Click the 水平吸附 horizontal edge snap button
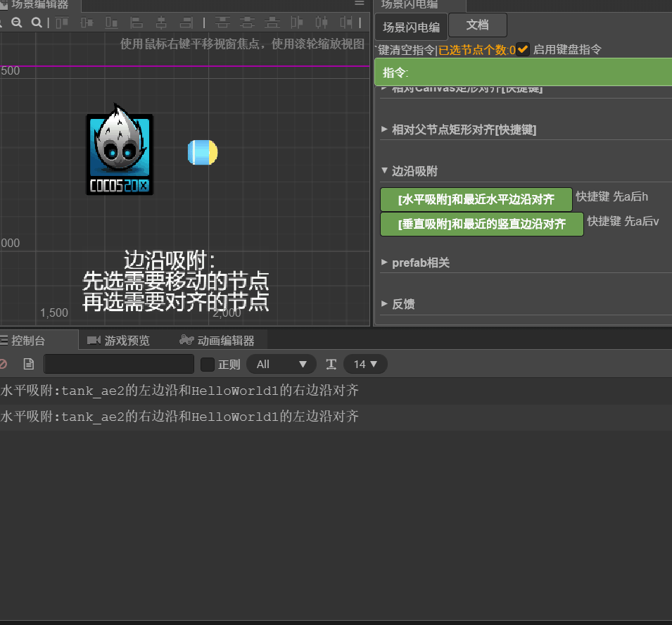 point(476,199)
